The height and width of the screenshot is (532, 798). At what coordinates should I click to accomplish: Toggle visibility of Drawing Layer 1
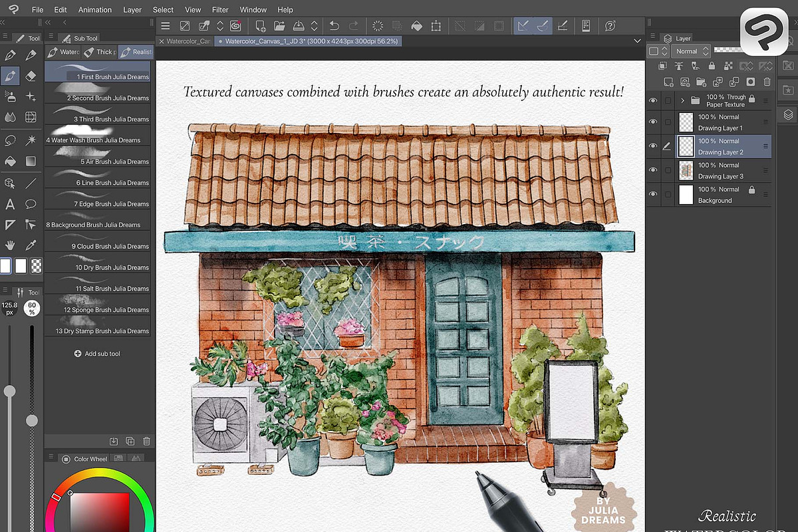point(652,122)
